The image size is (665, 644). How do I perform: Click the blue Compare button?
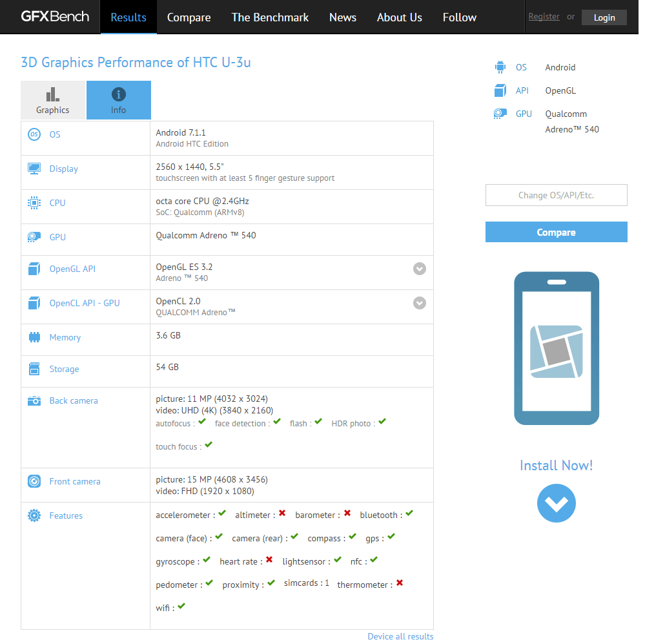click(557, 232)
